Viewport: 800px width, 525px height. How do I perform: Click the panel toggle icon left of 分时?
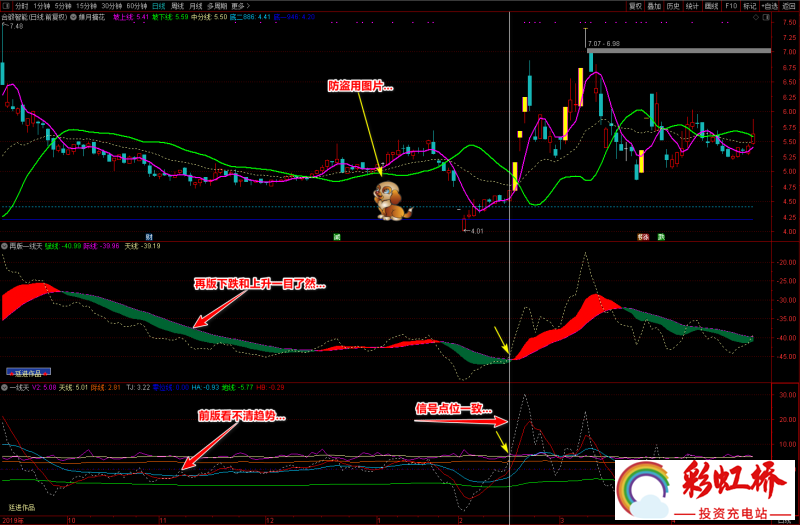click(x=6, y=6)
